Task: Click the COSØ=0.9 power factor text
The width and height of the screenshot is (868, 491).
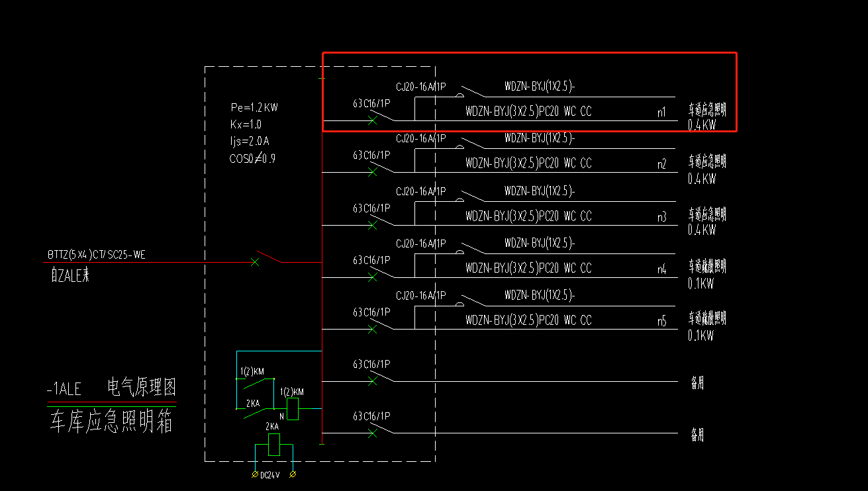Action: [253, 158]
